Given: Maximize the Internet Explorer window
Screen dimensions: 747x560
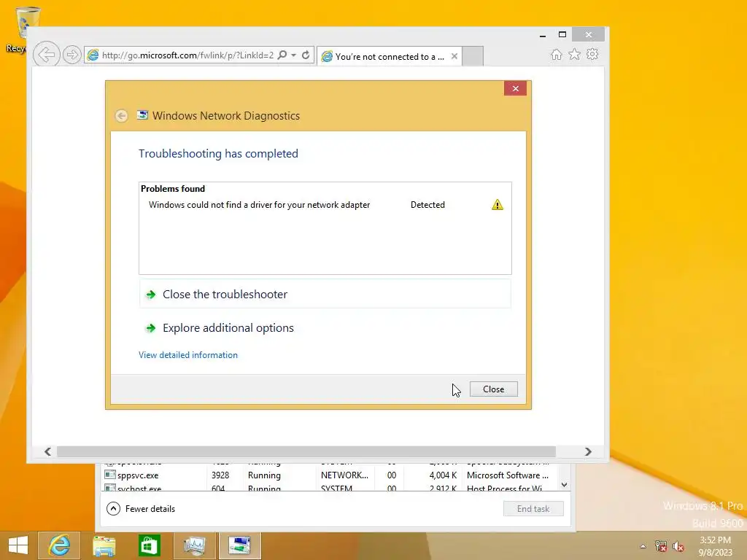Looking at the screenshot, I should pos(562,35).
